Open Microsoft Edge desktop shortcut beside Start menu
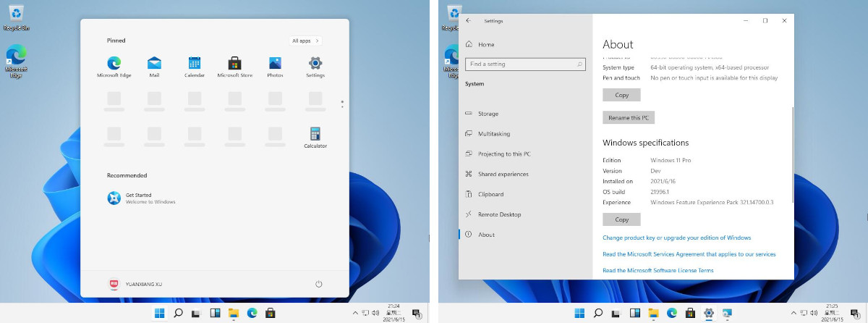 point(16,62)
